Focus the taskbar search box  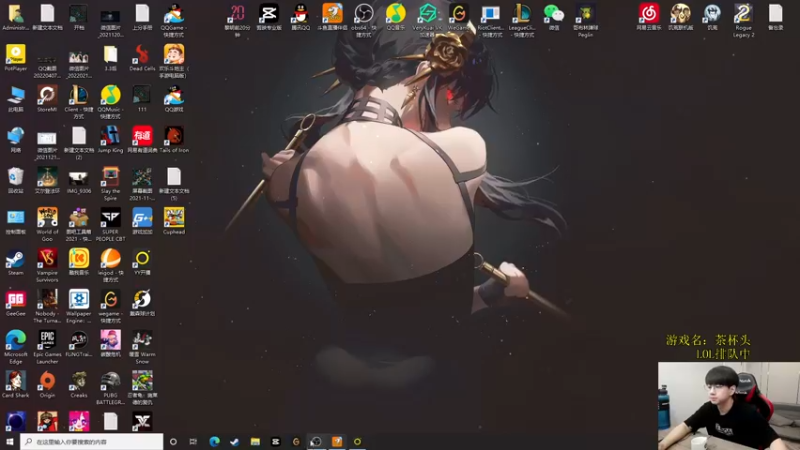(x=92, y=442)
